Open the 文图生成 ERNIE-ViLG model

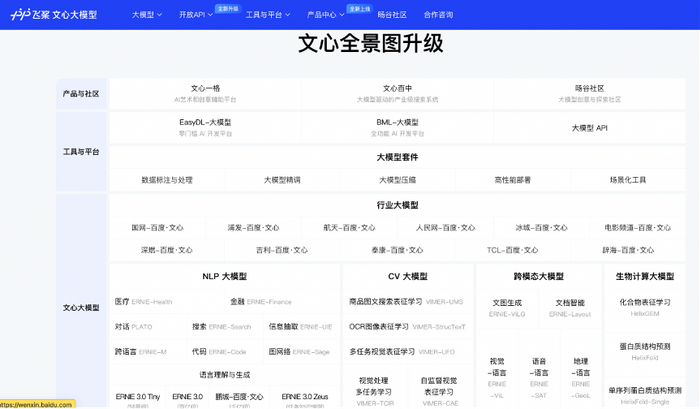(x=507, y=308)
